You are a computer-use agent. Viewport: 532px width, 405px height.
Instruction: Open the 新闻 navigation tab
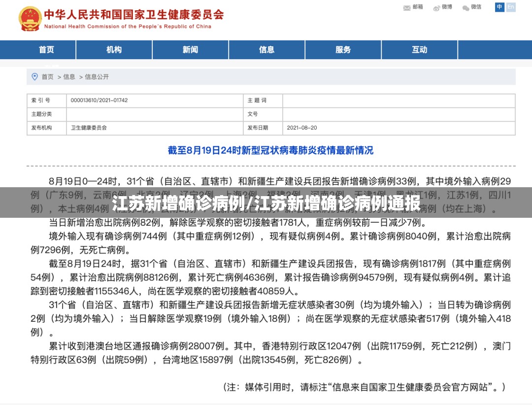(x=190, y=50)
